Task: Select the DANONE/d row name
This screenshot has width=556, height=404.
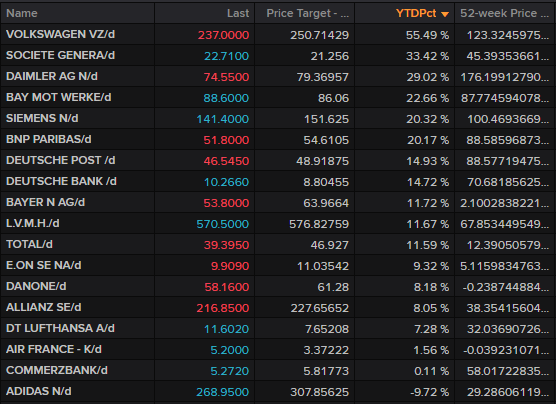Action: point(36,286)
